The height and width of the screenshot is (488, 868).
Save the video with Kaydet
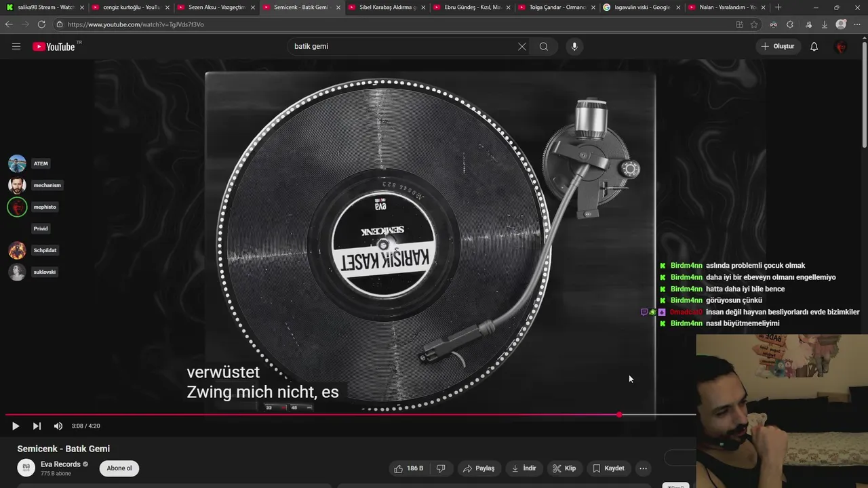[608, 468]
